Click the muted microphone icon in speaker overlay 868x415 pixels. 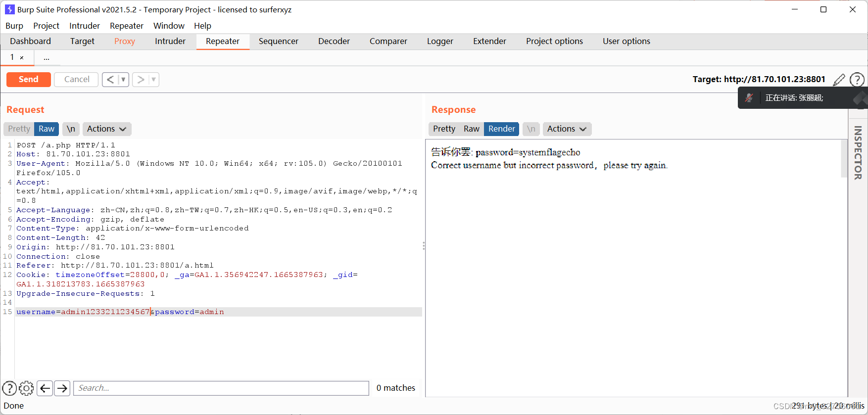tap(749, 98)
